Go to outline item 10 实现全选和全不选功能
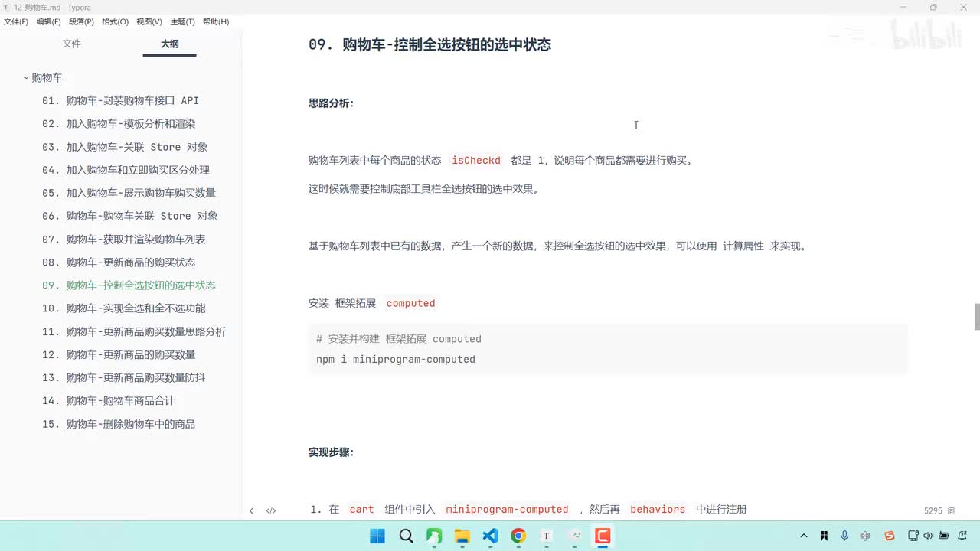 pos(124,308)
